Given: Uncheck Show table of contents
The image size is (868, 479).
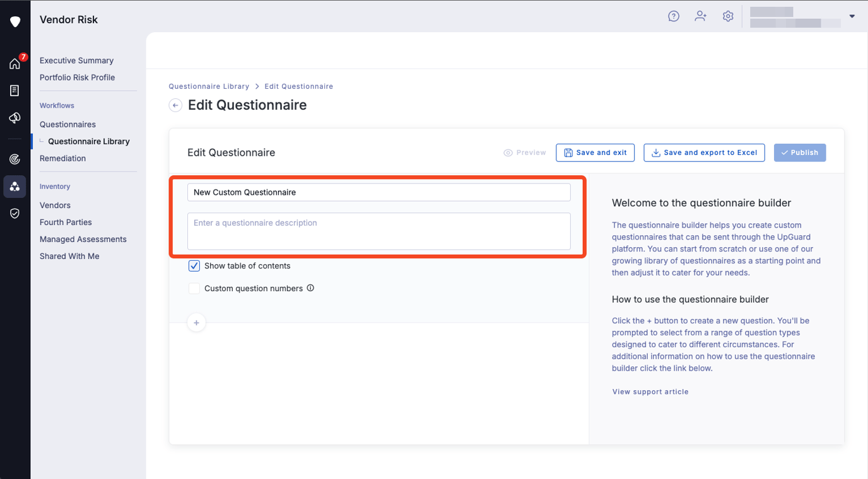Looking at the screenshot, I should (x=194, y=266).
